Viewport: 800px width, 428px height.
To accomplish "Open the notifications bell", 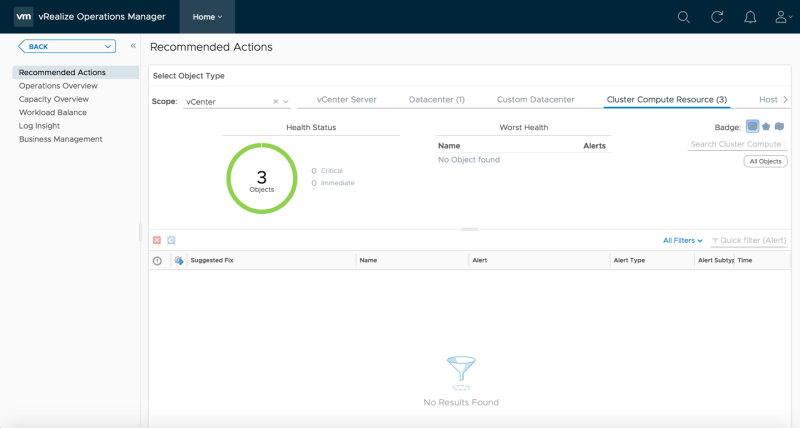I will point(750,17).
